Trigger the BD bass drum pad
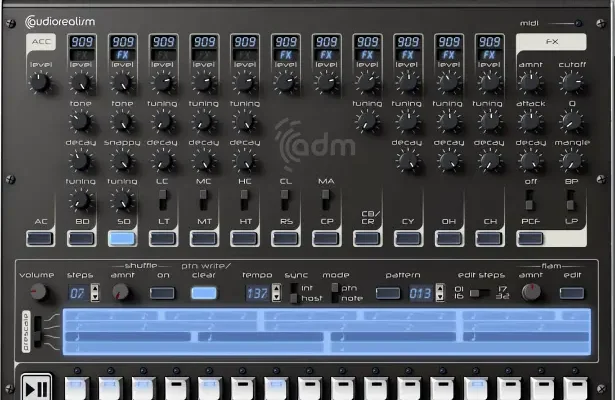Viewport: 615px width, 400px height. coord(81,238)
